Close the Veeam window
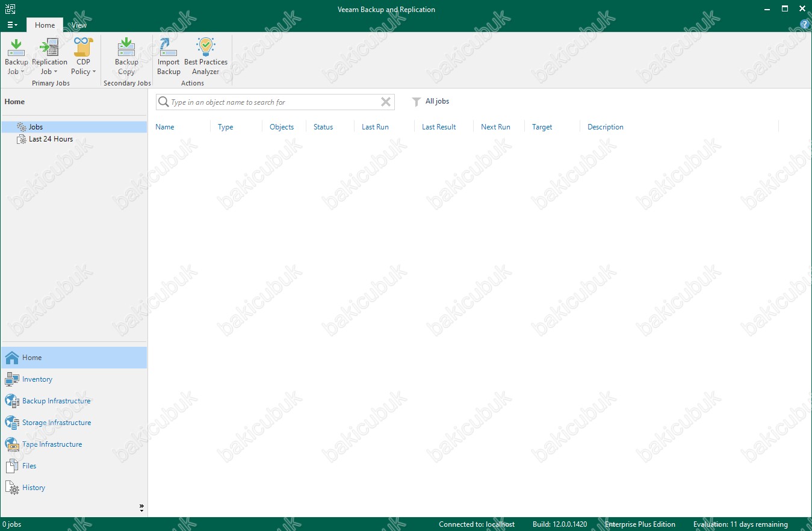This screenshot has width=812, height=531. coord(802,9)
